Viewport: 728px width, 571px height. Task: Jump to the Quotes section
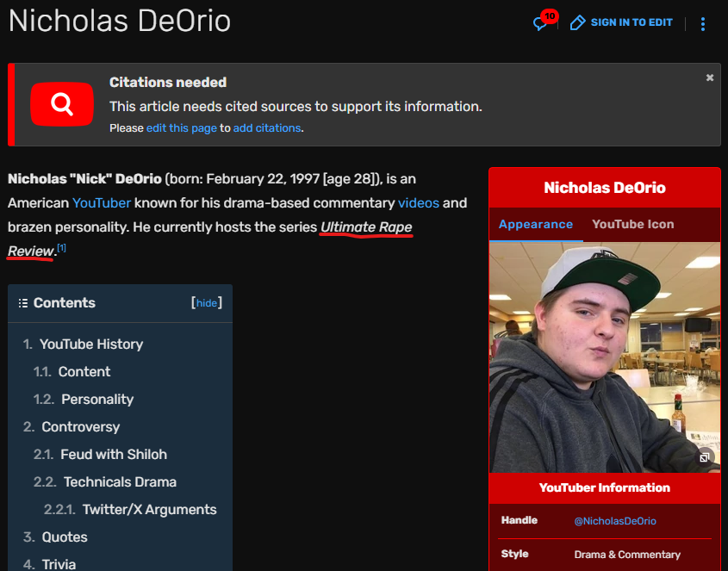tap(64, 537)
